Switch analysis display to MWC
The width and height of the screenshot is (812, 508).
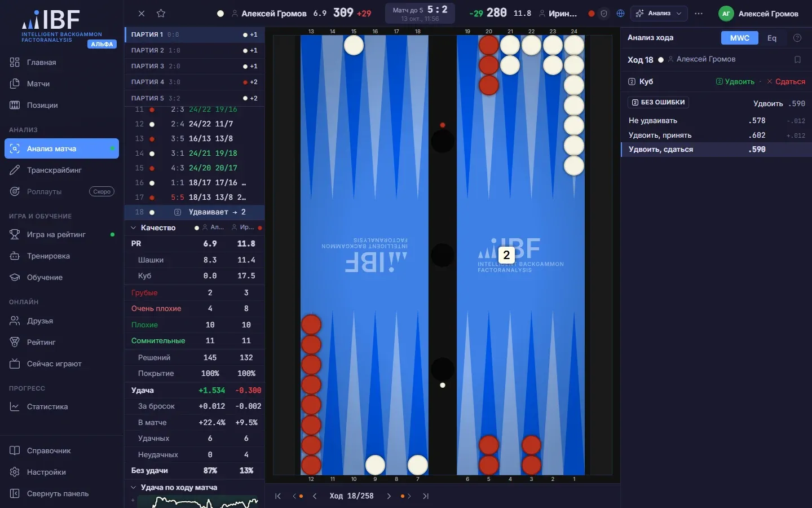coord(739,38)
